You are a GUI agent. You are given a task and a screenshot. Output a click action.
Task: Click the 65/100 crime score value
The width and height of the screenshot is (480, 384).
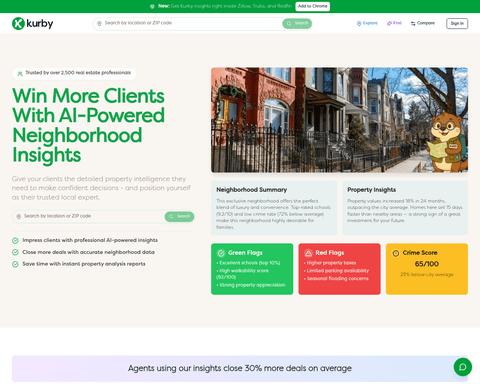(x=427, y=264)
